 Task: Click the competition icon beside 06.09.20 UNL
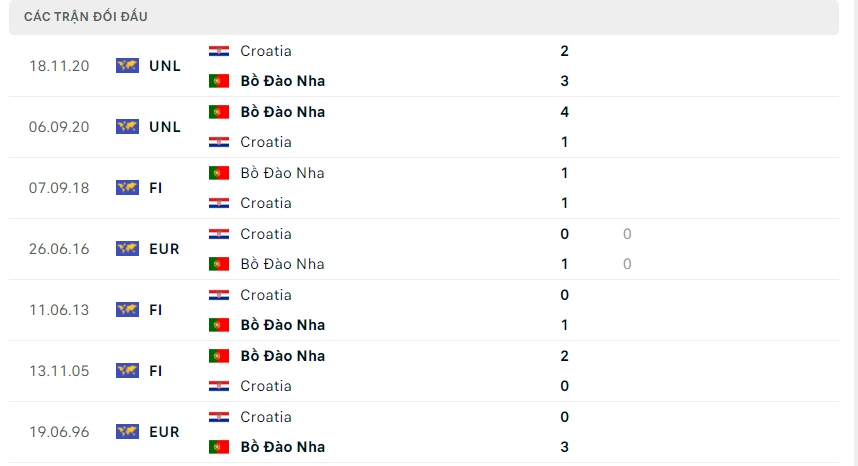click(x=127, y=127)
